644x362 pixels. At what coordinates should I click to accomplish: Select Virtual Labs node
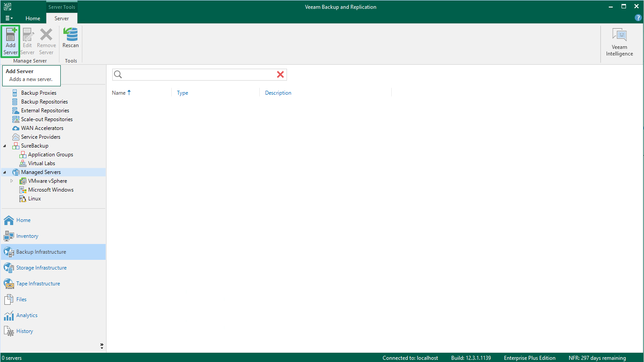click(41, 163)
